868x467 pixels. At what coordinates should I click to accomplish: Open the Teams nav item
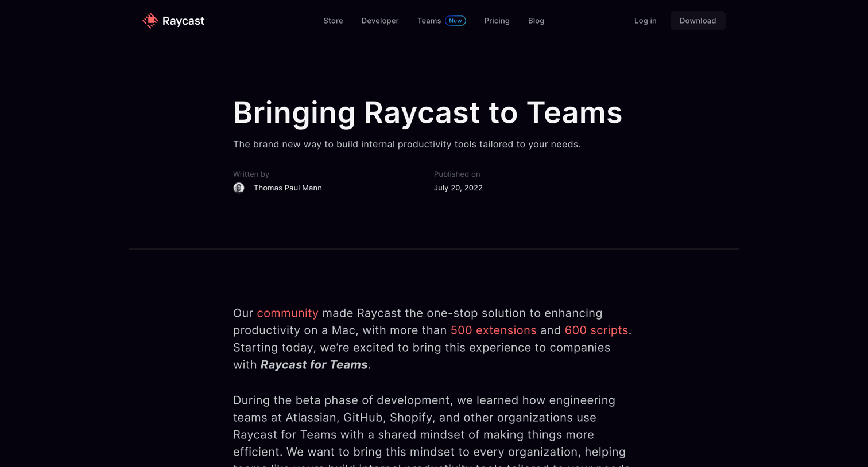pyautogui.click(x=429, y=21)
